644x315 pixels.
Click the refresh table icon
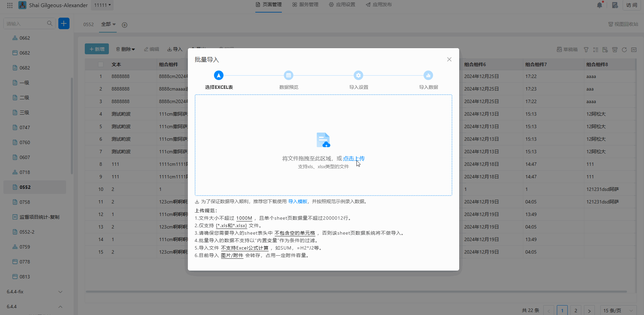click(624, 50)
